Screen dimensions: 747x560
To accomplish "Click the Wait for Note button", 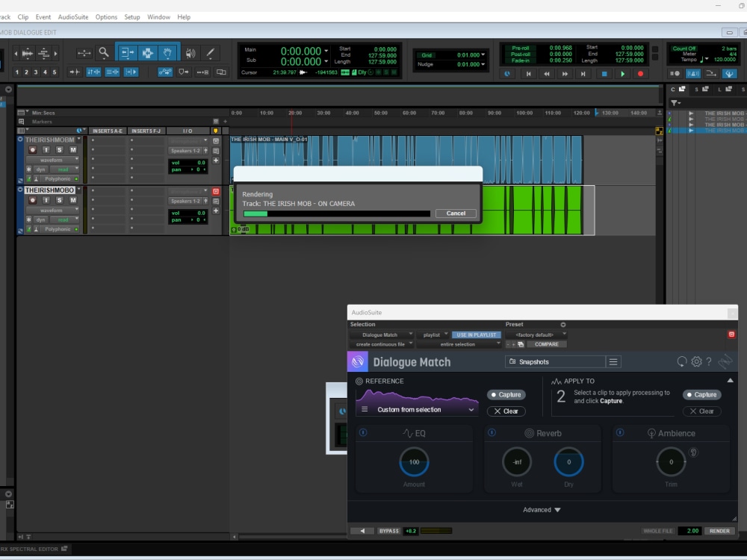I will (675, 74).
